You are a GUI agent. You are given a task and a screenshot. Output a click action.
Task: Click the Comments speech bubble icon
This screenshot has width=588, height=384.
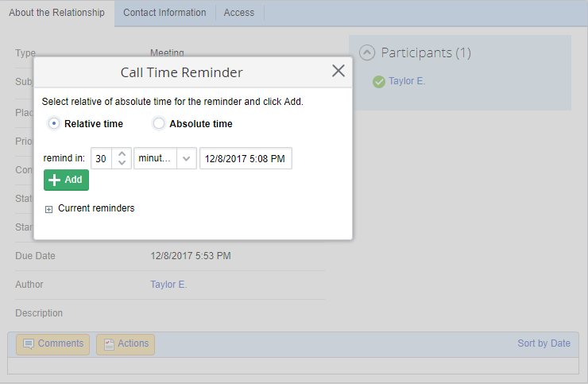pos(29,344)
